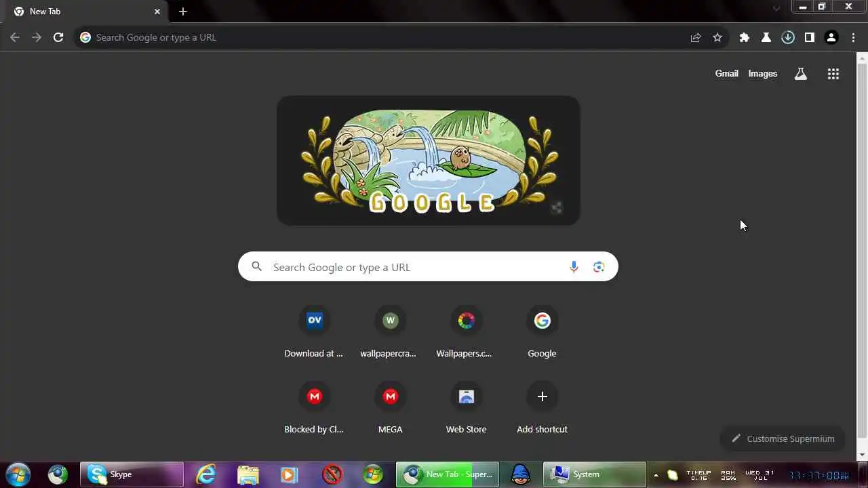This screenshot has height=488, width=868.
Task: Close the New Tab tab
Action: coord(157,12)
